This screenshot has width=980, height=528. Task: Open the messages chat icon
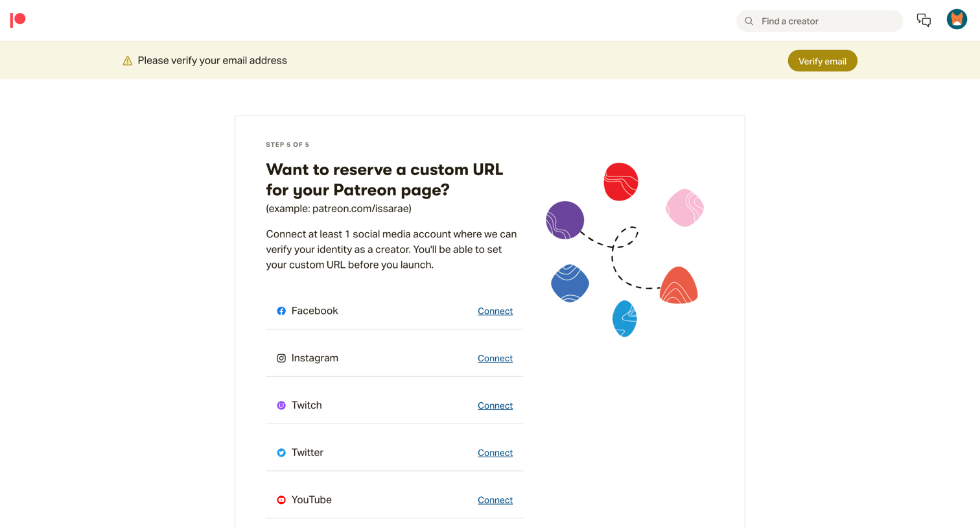click(x=924, y=21)
